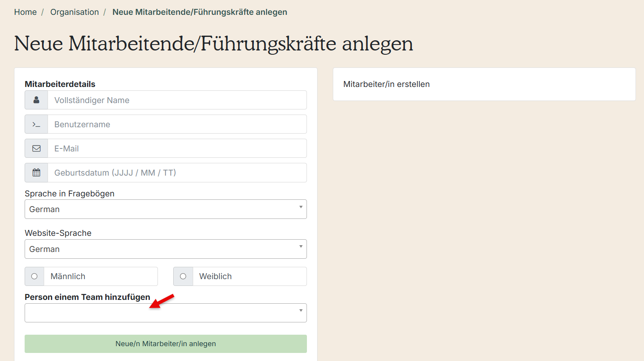Screen dimensions: 644x361
Task: Go to Home via breadcrumb
Action: (x=25, y=12)
